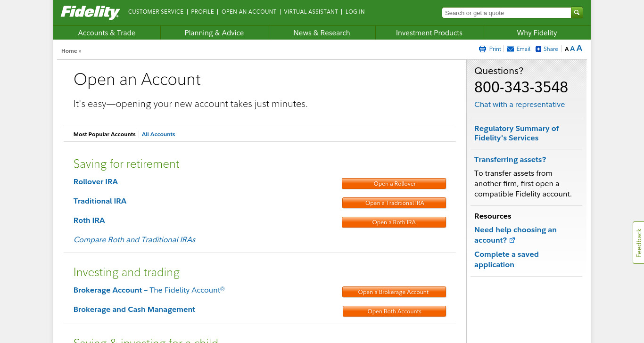The width and height of the screenshot is (644, 343).
Task: Click Home breadcrumb
Action: coord(69,51)
